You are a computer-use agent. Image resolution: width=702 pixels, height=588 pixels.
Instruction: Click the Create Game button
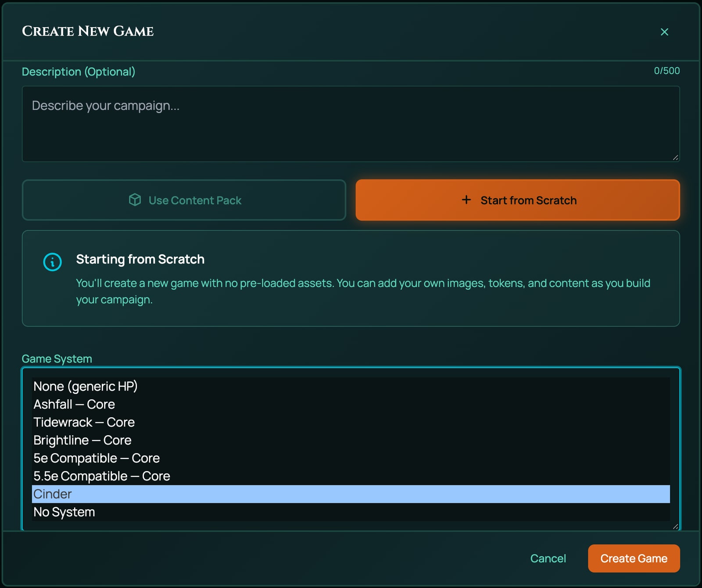634,558
